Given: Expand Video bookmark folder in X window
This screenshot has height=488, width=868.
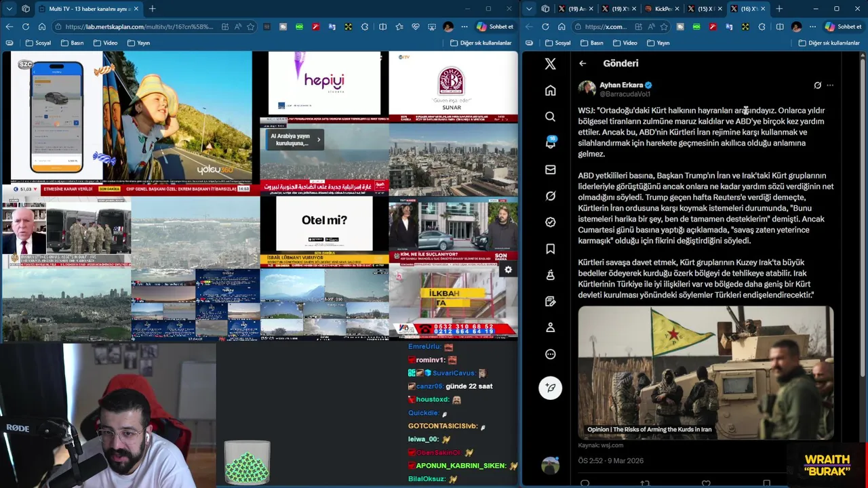Looking at the screenshot, I should tap(625, 43).
